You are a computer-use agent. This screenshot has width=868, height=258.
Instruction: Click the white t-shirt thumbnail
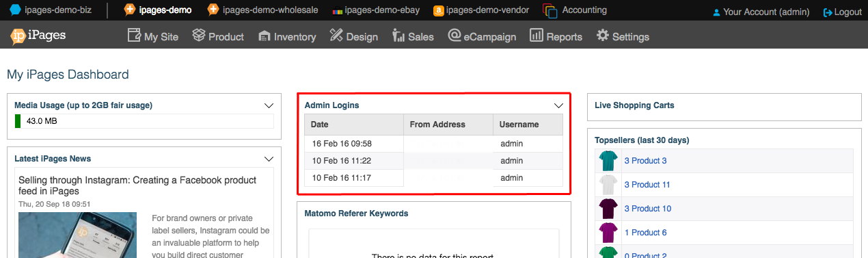point(608,185)
